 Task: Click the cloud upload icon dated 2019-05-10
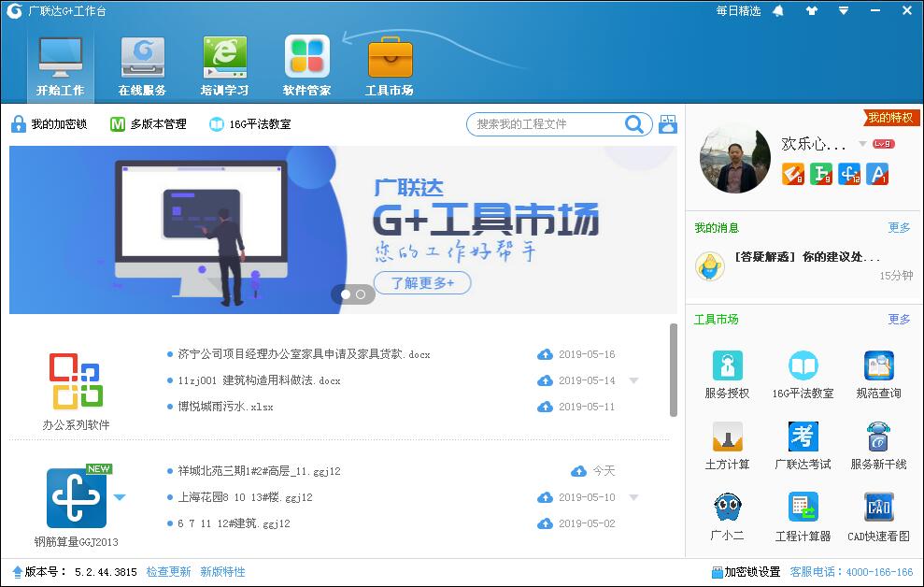(x=545, y=497)
